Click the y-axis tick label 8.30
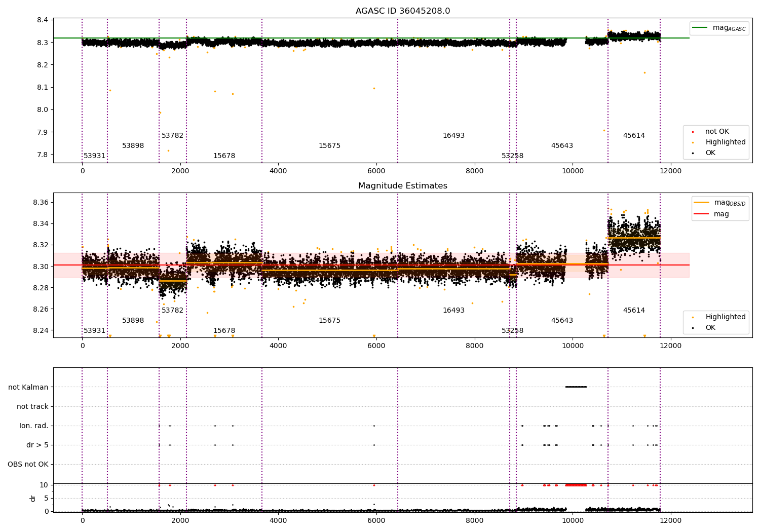Viewport: 760px width, 532px height. coord(41,267)
